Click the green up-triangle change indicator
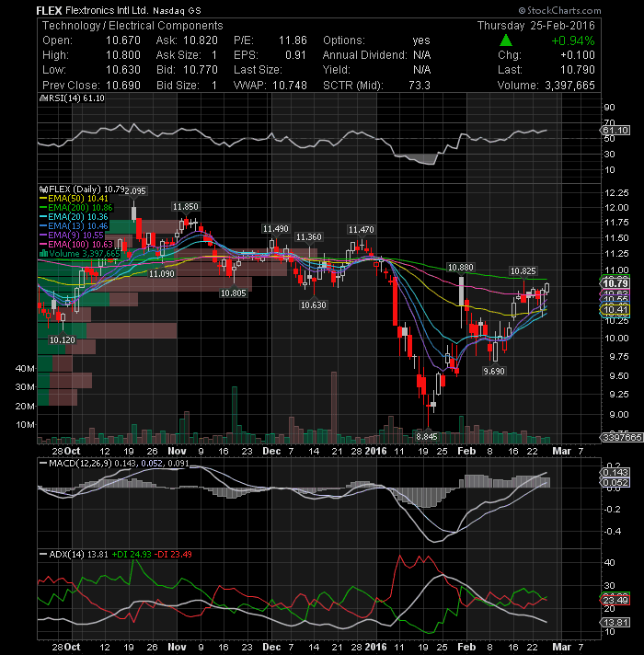The height and width of the screenshot is (655, 644). click(506, 40)
